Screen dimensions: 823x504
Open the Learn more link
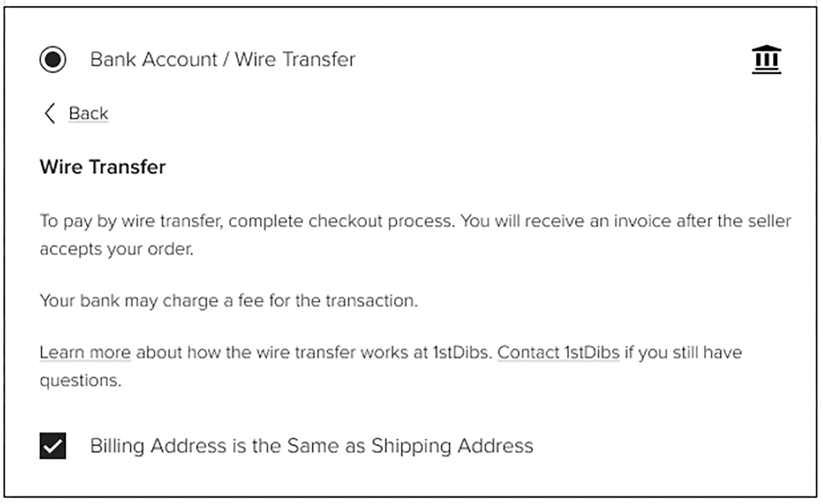pos(85,352)
